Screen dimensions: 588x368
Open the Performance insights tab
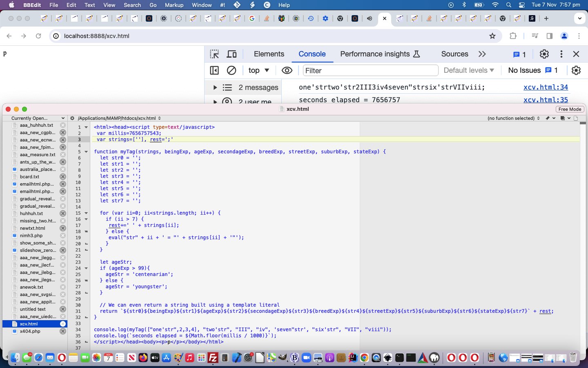380,54
